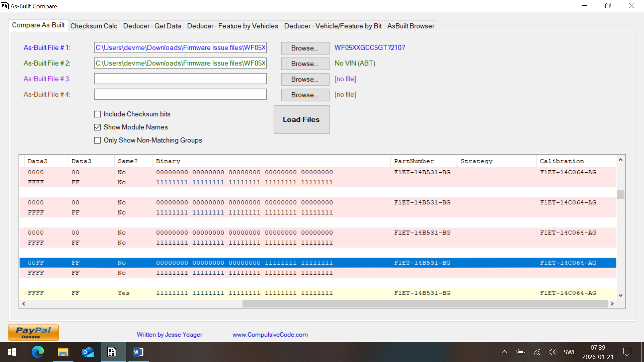Viewport: 644px width, 362px height.
Task: Click the list scroll down arrow
Action: tap(621, 295)
